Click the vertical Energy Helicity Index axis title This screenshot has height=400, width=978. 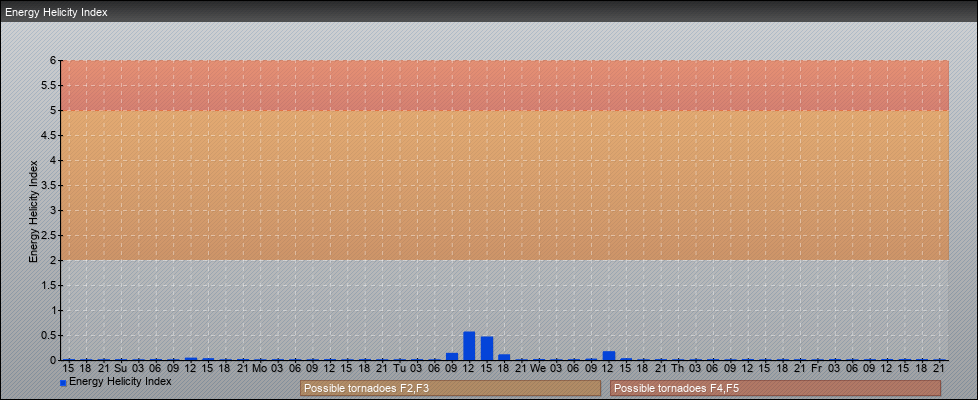click(34, 211)
